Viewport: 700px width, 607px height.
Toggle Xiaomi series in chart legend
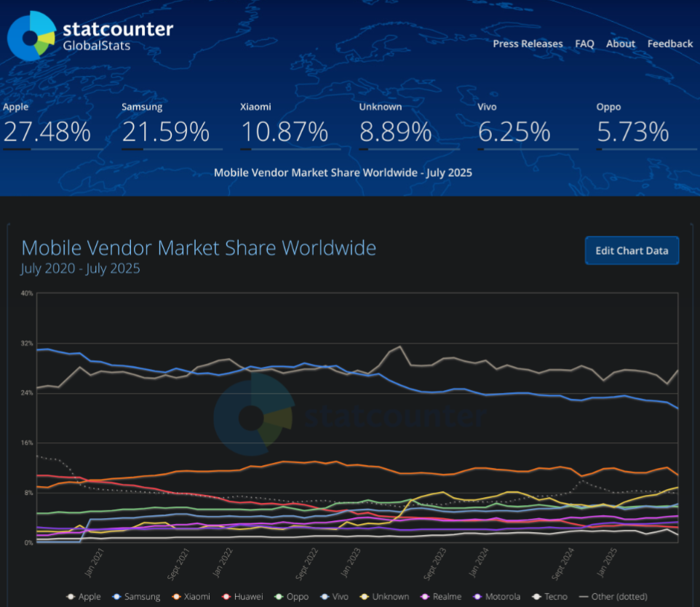pyautogui.click(x=191, y=597)
